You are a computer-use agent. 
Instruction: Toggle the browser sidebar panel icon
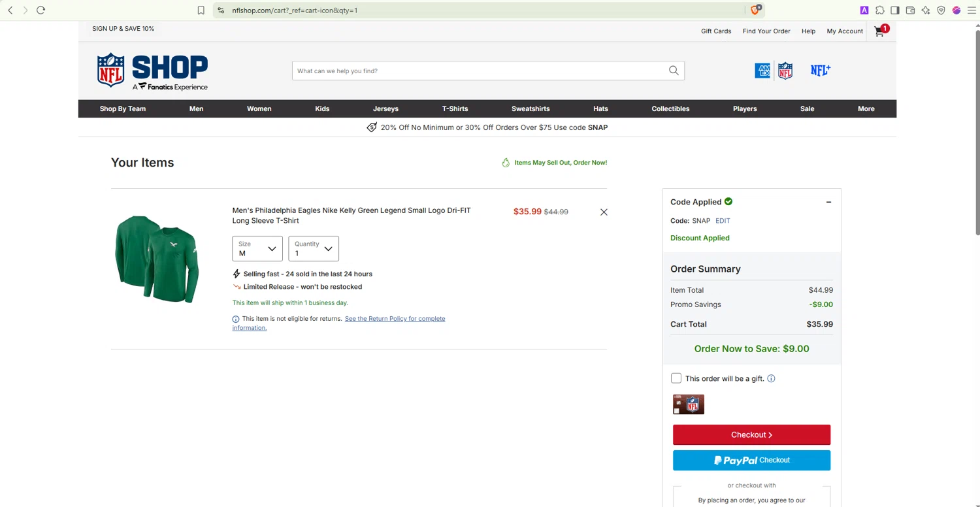[x=895, y=10]
